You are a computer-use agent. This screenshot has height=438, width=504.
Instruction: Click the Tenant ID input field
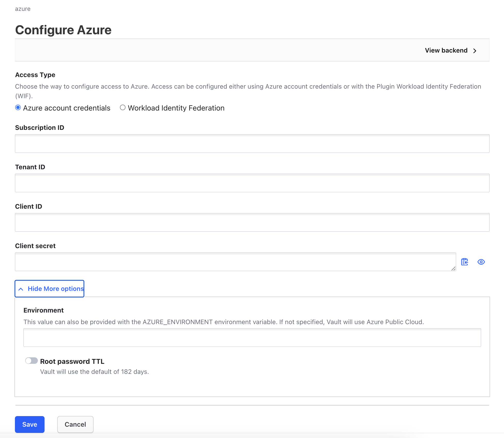tap(252, 183)
